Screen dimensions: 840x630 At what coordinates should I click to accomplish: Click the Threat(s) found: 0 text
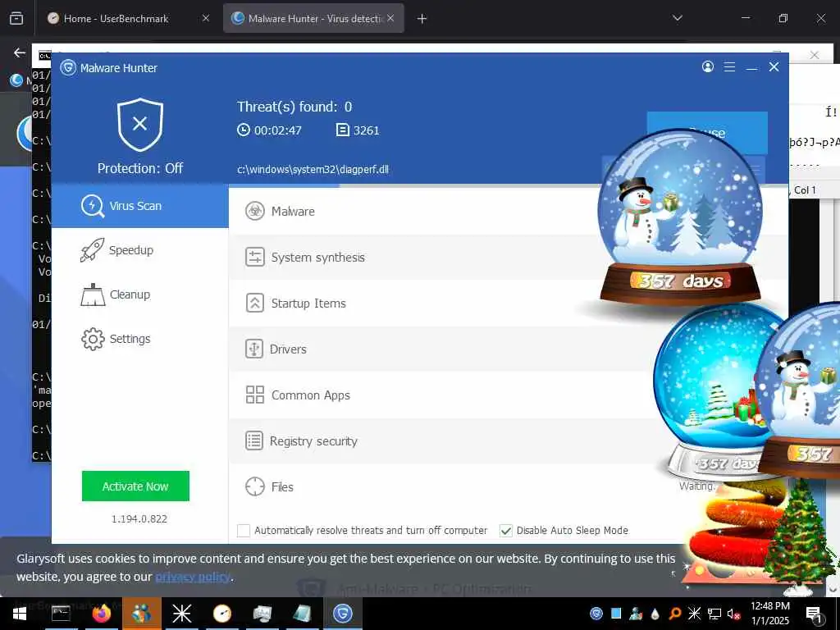[x=294, y=107]
